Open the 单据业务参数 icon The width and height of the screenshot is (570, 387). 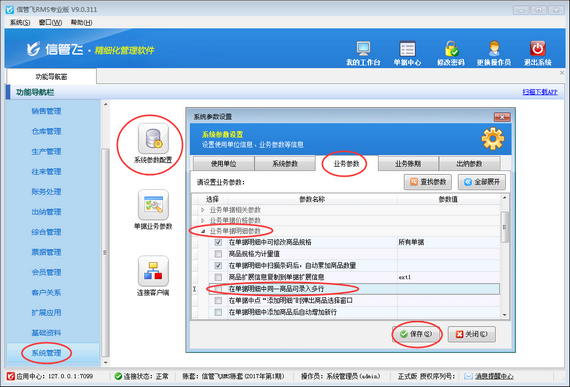click(x=153, y=205)
